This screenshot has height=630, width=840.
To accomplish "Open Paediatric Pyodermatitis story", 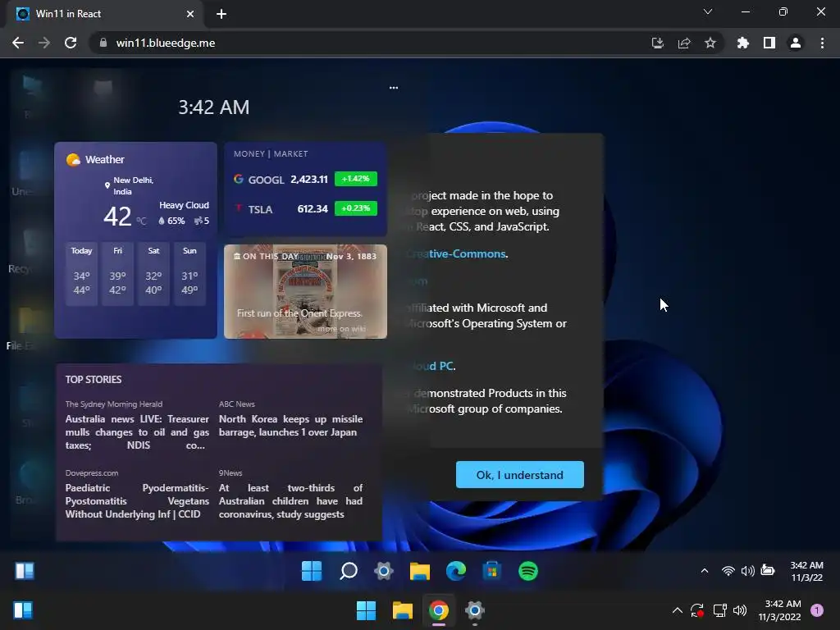I will (x=137, y=501).
